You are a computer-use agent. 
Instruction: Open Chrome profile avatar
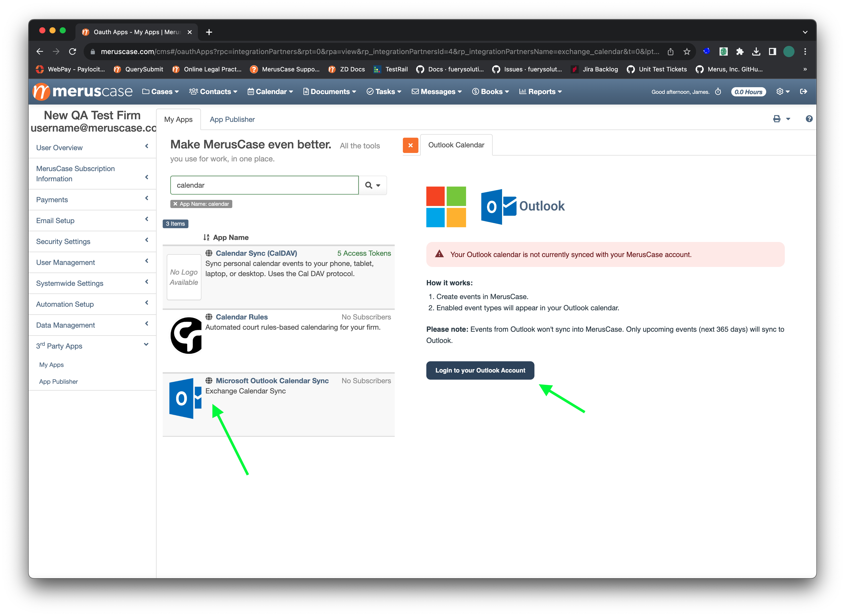tap(789, 52)
